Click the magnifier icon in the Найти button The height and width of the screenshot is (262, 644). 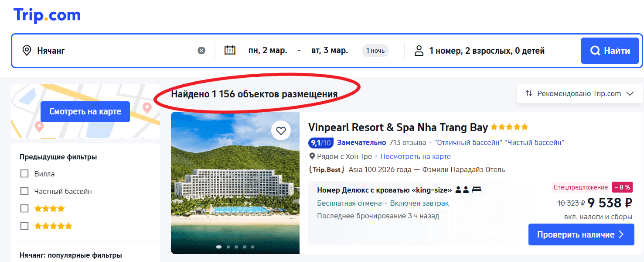tap(595, 50)
